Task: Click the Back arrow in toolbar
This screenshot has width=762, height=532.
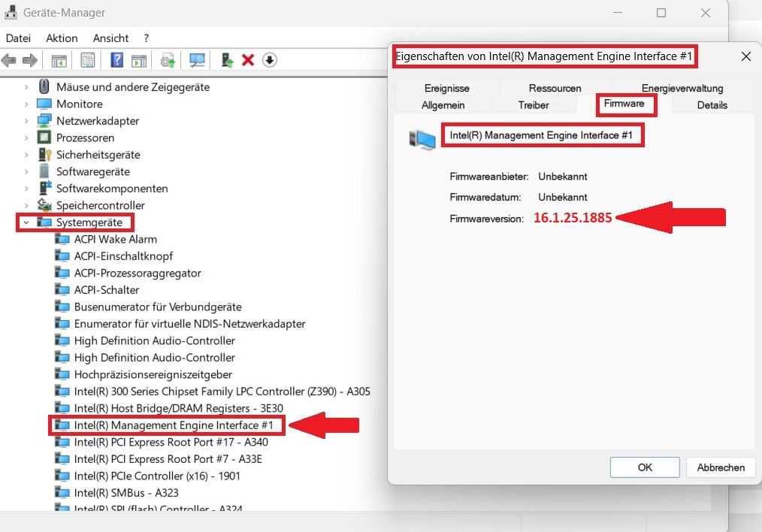Action: coord(9,60)
